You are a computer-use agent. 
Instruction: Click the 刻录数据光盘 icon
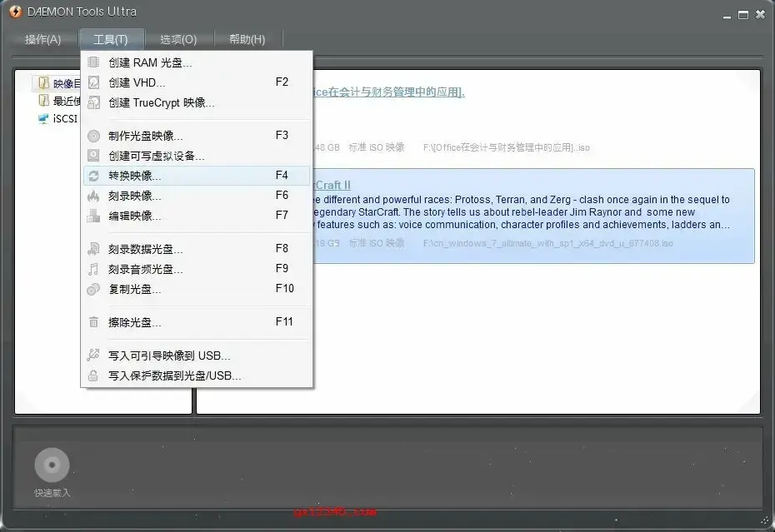pos(93,249)
